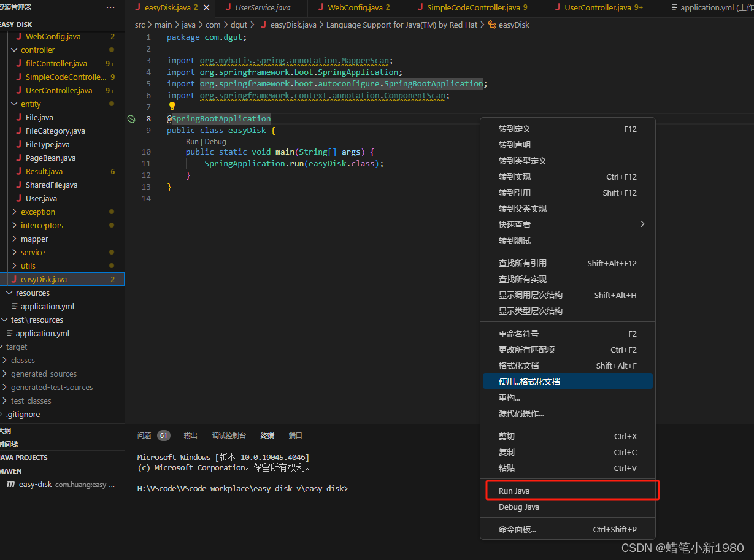The image size is (754, 560).
Task: Click the run test icon beside line 8
Action: pos(131,119)
